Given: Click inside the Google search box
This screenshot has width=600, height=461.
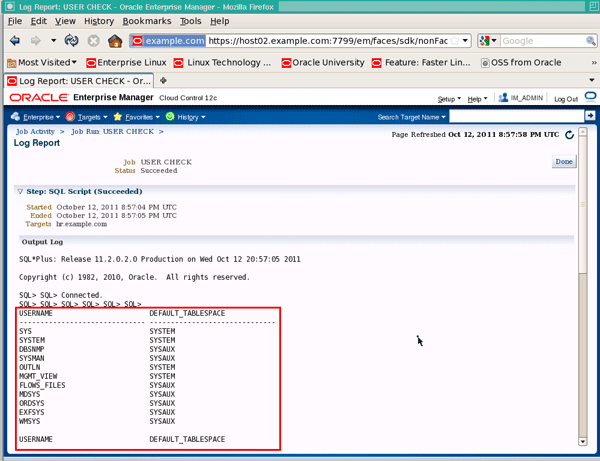Looking at the screenshot, I should click(x=542, y=41).
